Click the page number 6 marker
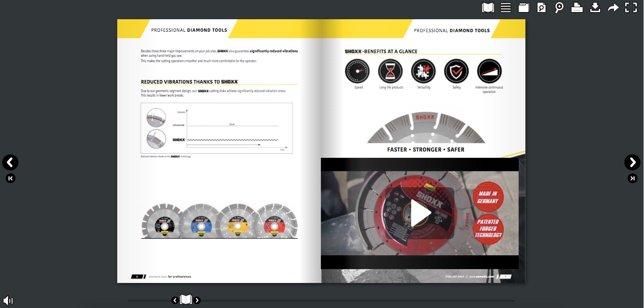644x308 pixels. 137,277
